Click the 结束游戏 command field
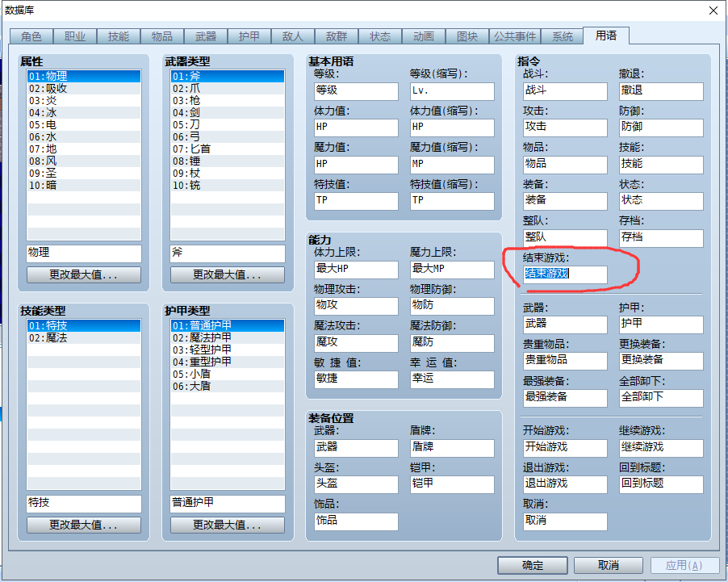The height and width of the screenshot is (582, 728). 565,274
